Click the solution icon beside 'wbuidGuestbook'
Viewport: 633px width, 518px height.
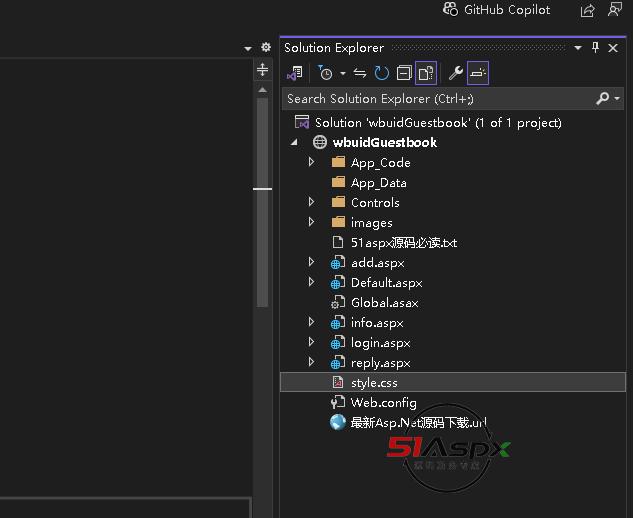coord(302,122)
